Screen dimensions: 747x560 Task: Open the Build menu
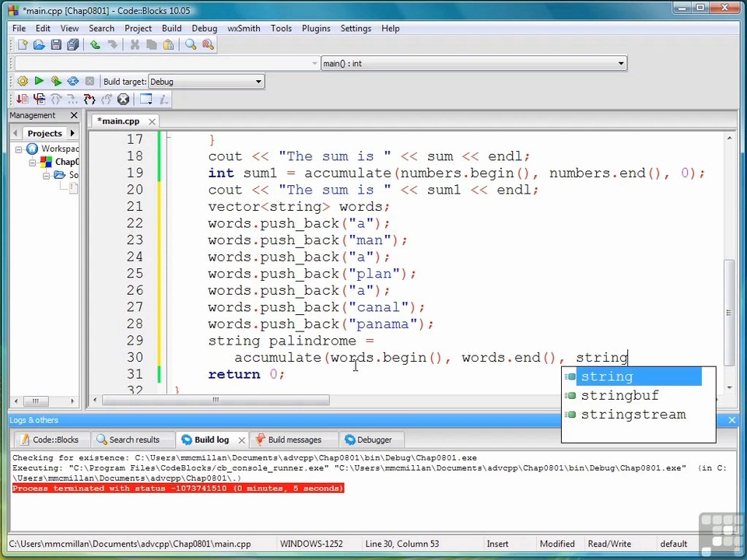(171, 29)
